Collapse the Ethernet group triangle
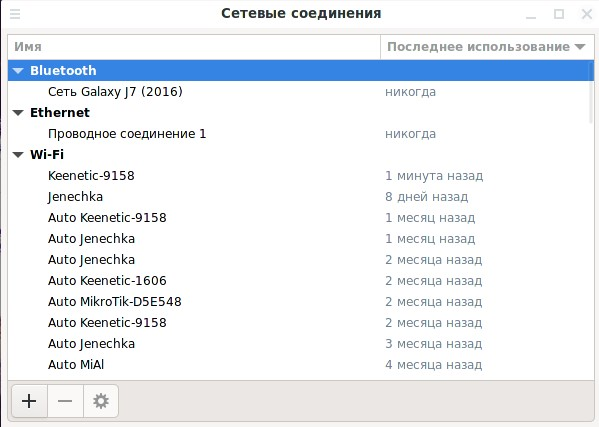The image size is (599, 427). point(18,113)
